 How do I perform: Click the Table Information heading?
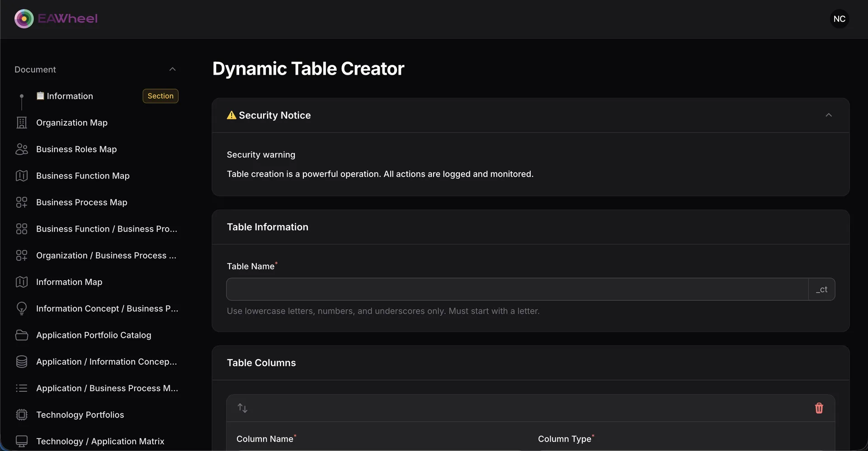coord(268,227)
